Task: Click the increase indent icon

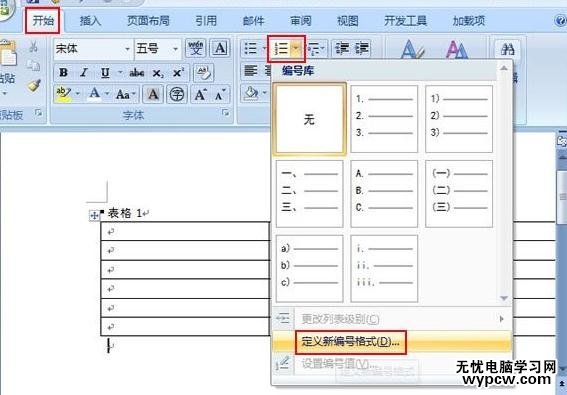Action: pyautogui.click(x=362, y=48)
